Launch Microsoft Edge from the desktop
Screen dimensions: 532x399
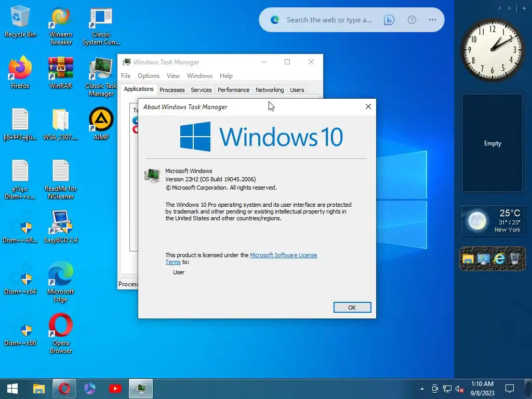tap(61, 282)
